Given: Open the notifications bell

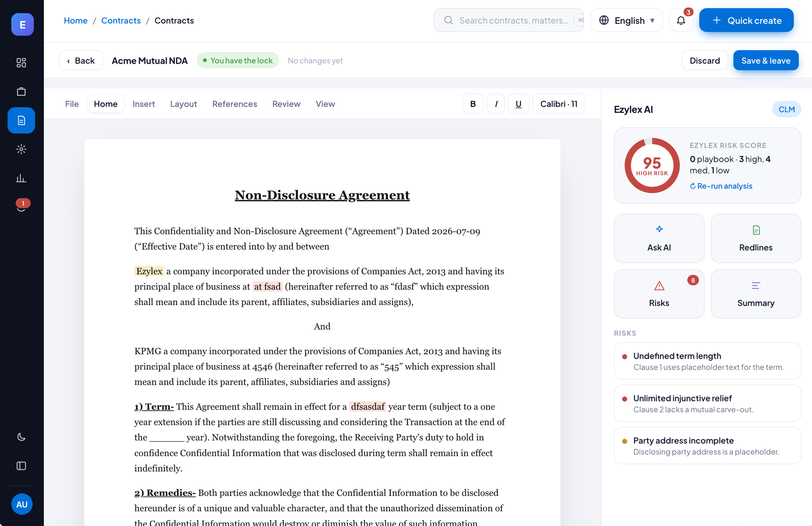Looking at the screenshot, I should point(681,20).
